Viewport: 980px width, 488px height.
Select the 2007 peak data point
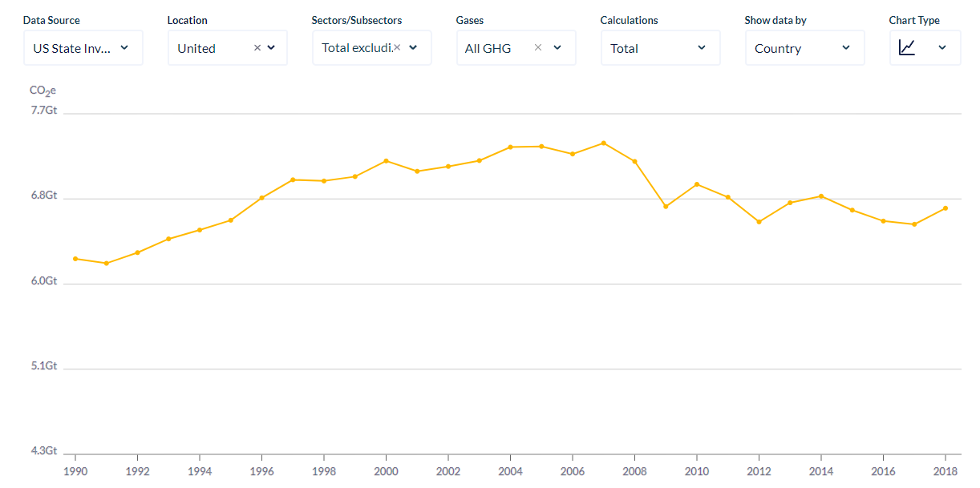[604, 143]
